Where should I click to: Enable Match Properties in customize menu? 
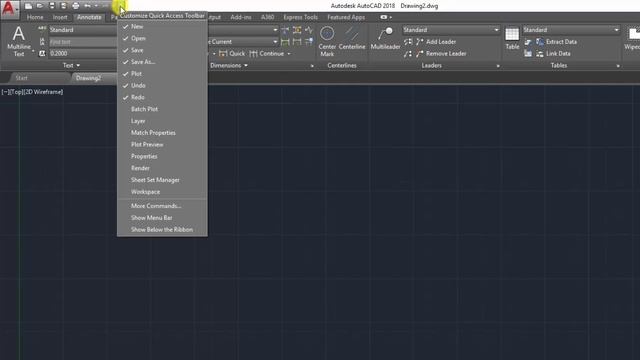tap(162, 133)
